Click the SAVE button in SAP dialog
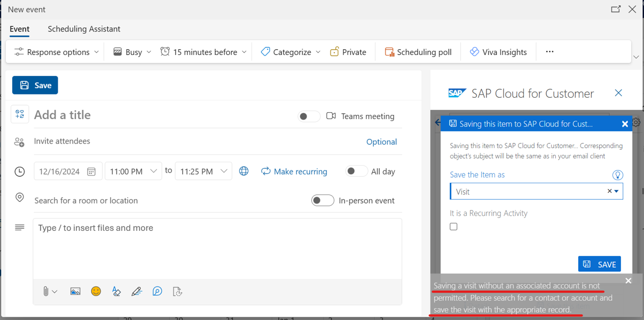 (x=600, y=264)
